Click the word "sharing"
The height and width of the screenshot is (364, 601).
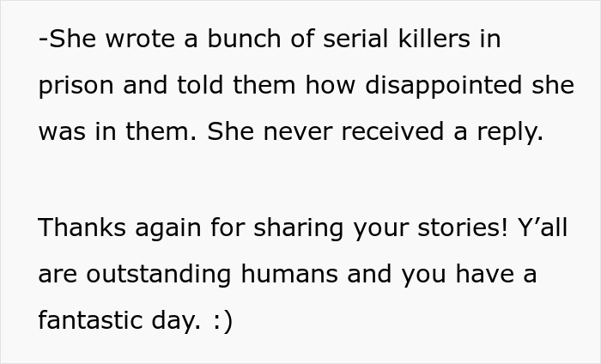click(298, 229)
